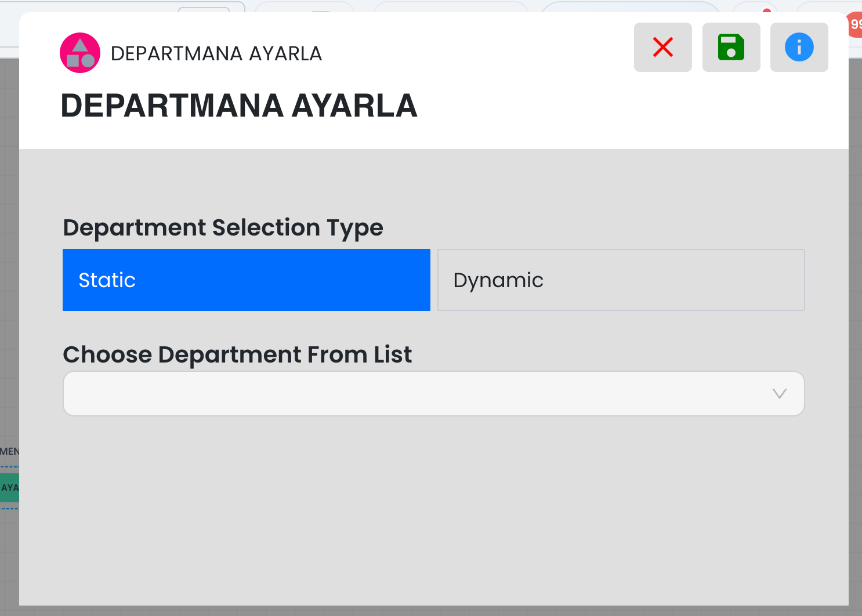Screen dimensions: 862x616
Task: Click the pink shapes icon in the header
Action: (80, 53)
